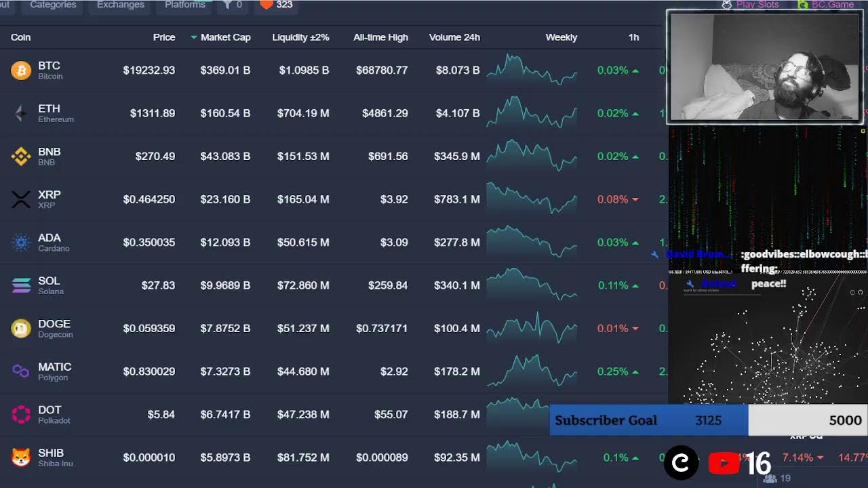Open the BTC Bitcoin coin name
The image size is (868, 488).
(50, 70)
